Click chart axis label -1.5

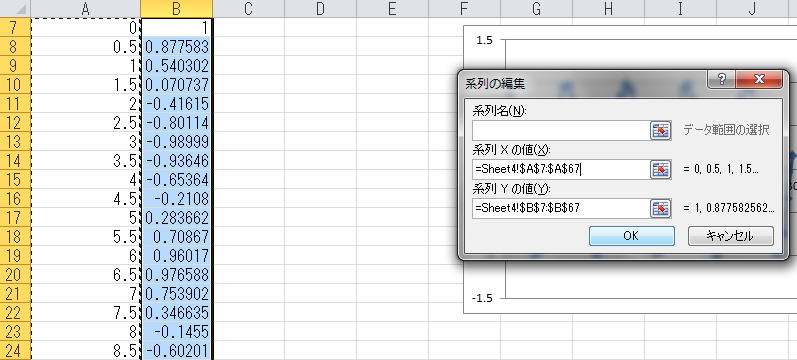[x=482, y=298]
